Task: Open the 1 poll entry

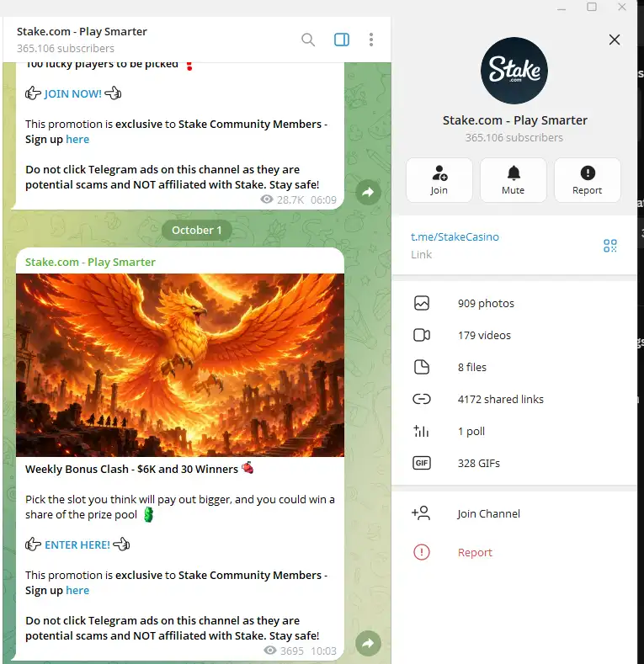Action: tap(514, 431)
